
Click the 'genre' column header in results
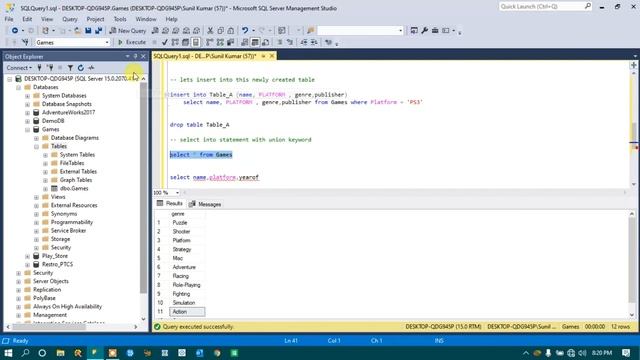point(187,214)
